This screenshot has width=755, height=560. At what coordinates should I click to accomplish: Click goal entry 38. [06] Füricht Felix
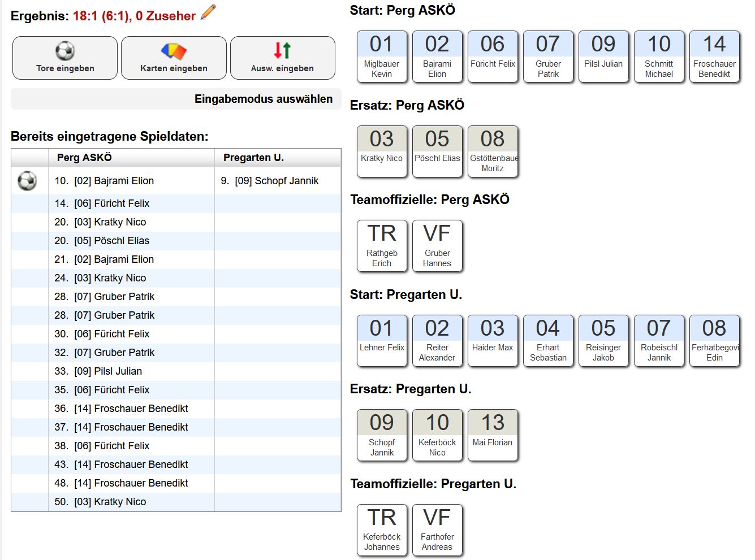coord(102,446)
